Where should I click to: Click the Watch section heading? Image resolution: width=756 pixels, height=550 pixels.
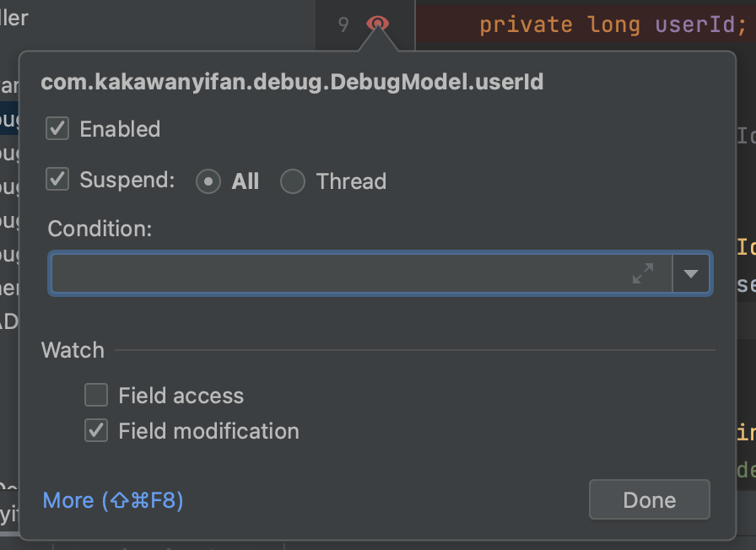pyautogui.click(x=73, y=350)
